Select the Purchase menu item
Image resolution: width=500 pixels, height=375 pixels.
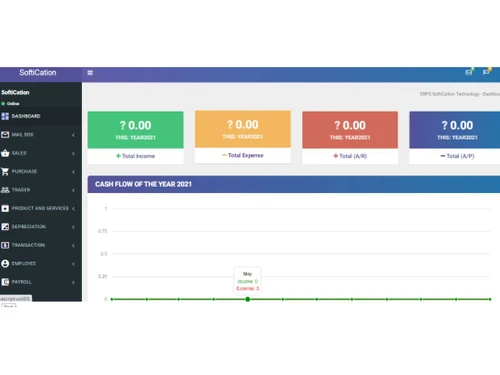pyautogui.click(x=41, y=171)
